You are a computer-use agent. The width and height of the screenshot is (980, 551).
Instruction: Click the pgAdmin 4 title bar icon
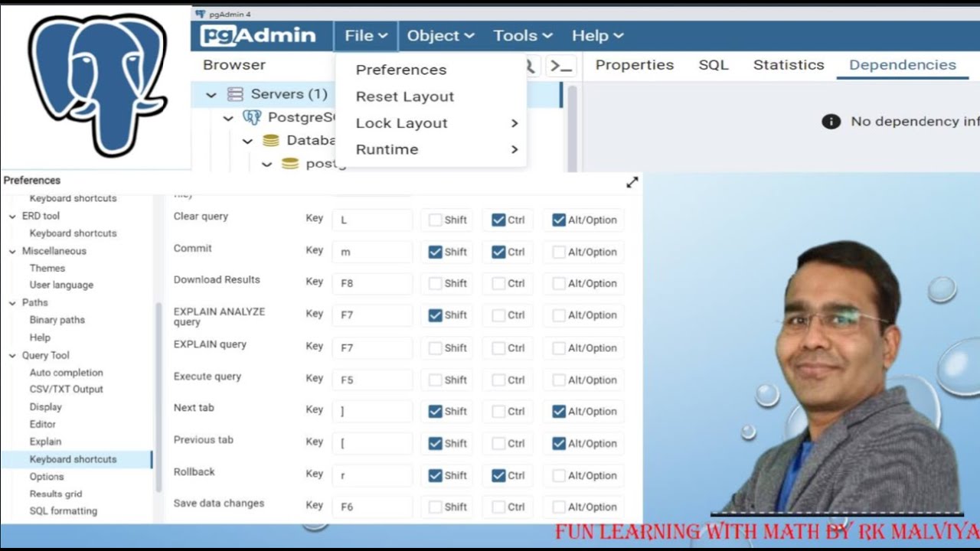[x=201, y=14]
